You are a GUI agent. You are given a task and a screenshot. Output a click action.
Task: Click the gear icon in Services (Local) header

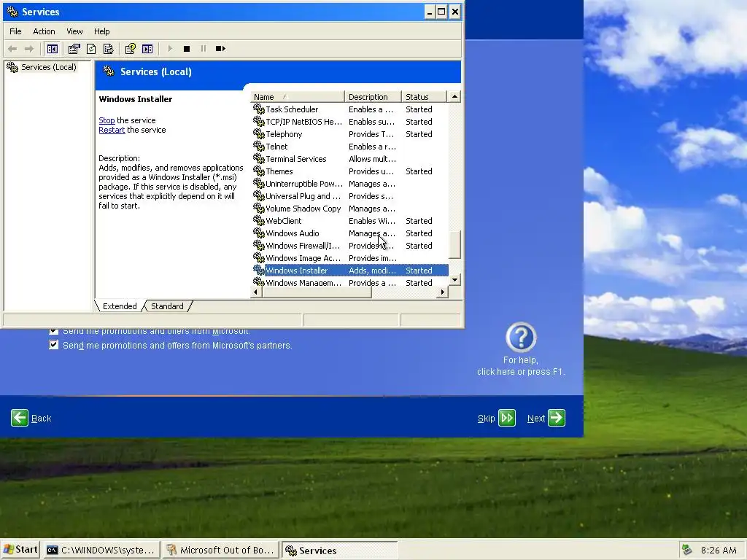pos(109,71)
